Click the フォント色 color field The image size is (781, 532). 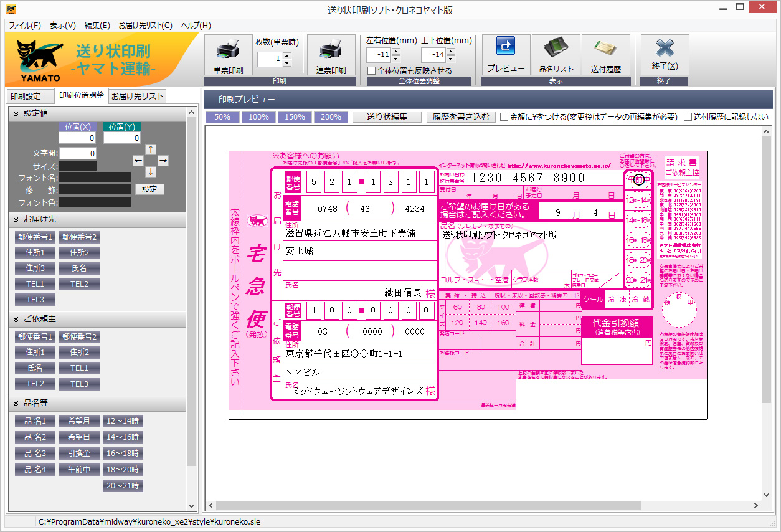[x=95, y=202]
